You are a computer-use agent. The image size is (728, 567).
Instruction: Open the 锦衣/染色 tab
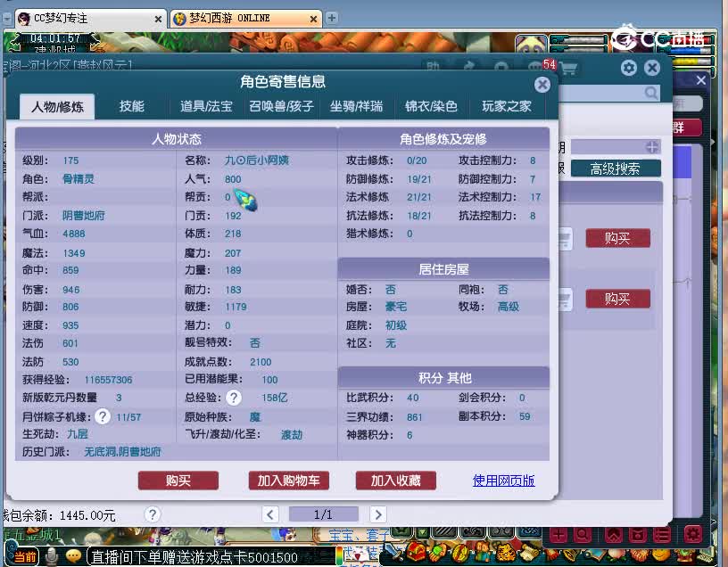tap(431, 106)
